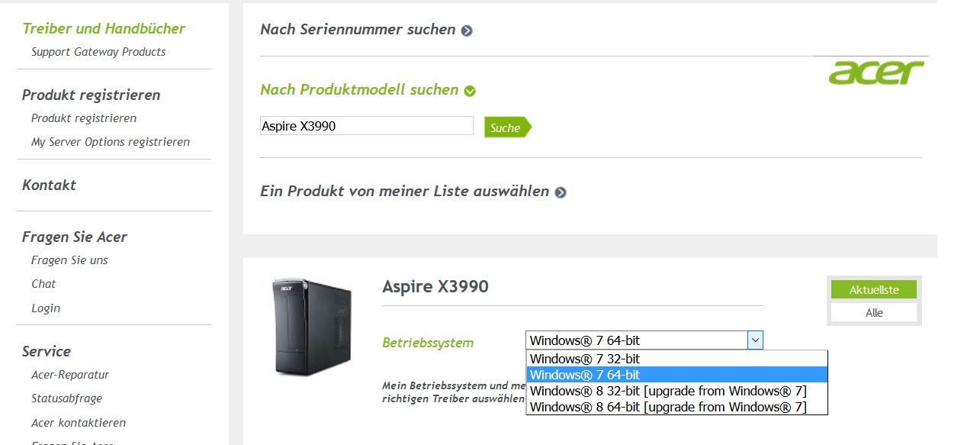The image size is (980, 445).
Task: Select Windows 7 32-bit option
Action: pyautogui.click(x=676, y=359)
